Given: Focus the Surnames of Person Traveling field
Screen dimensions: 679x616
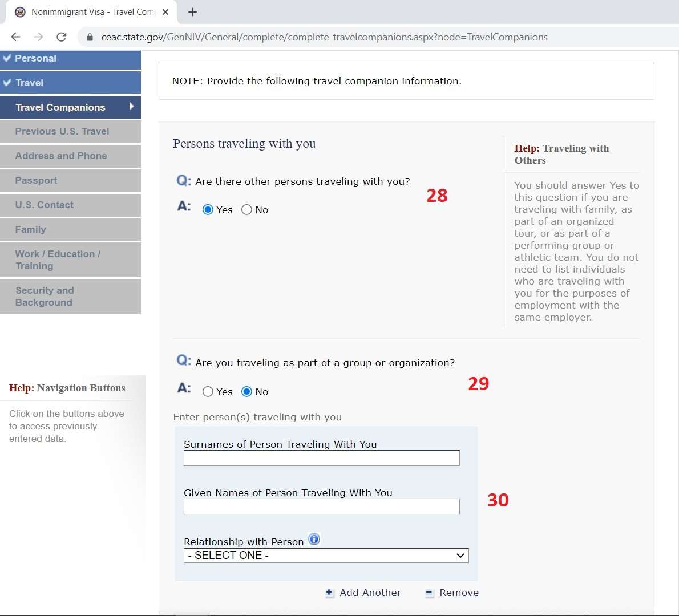Looking at the screenshot, I should tap(321, 458).
